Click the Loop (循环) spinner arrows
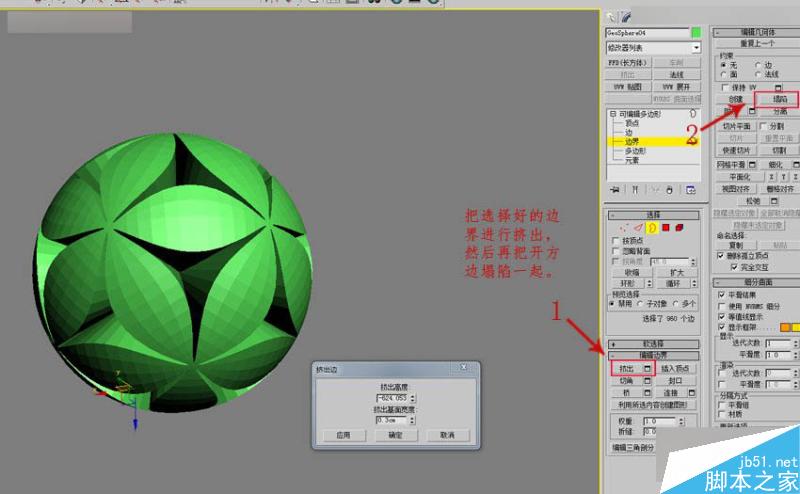Screen dimensions: 800x494 coord(694,283)
